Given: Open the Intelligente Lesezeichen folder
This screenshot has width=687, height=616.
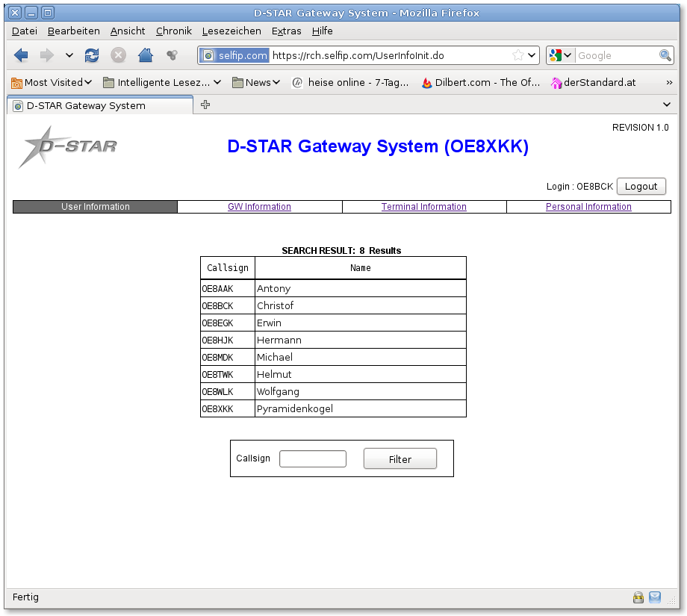Looking at the screenshot, I should tap(162, 82).
